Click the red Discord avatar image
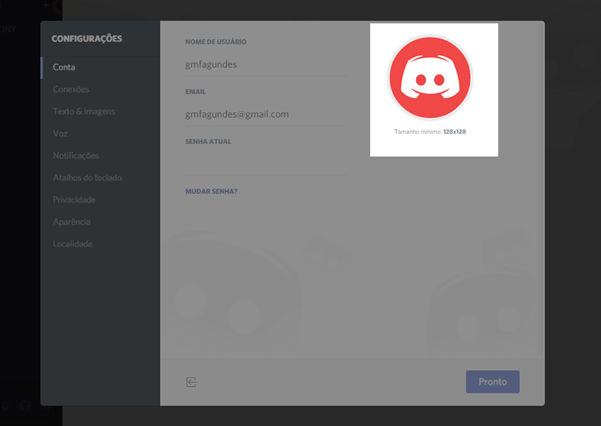Viewport: 601px width, 426px height. click(x=430, y=78)
